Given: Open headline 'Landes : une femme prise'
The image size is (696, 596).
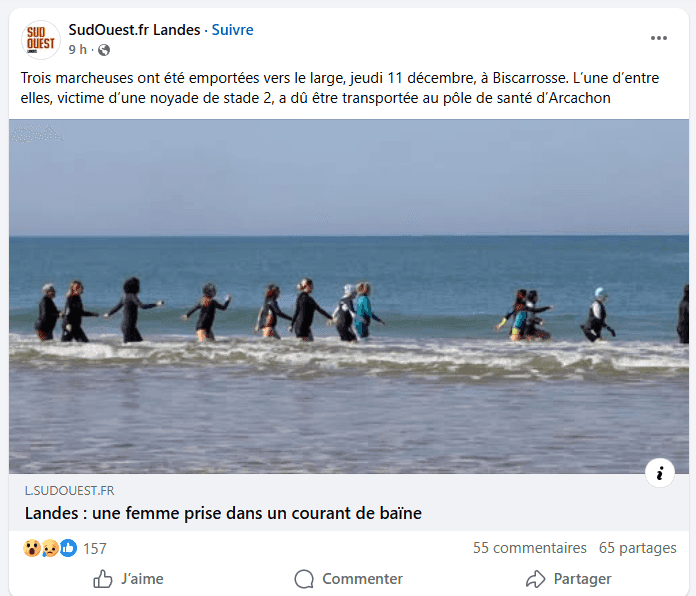Looking at the screenshot, I should click(223, 513).
